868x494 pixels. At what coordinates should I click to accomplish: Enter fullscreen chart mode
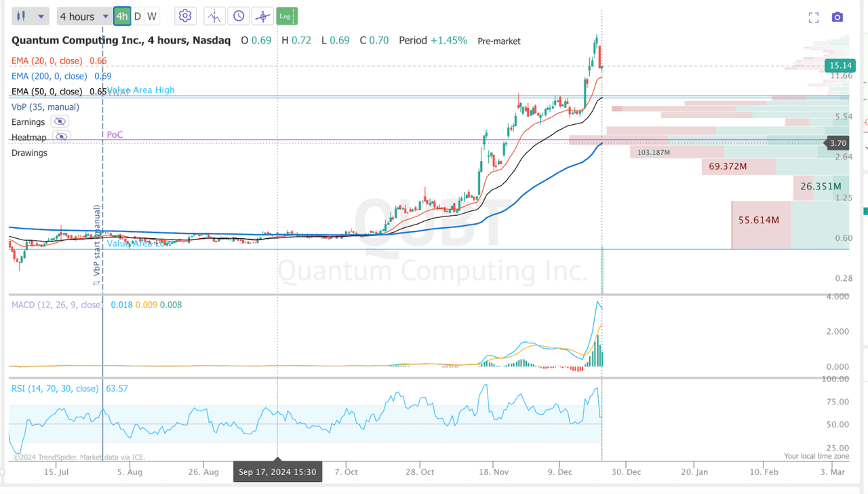814,18
